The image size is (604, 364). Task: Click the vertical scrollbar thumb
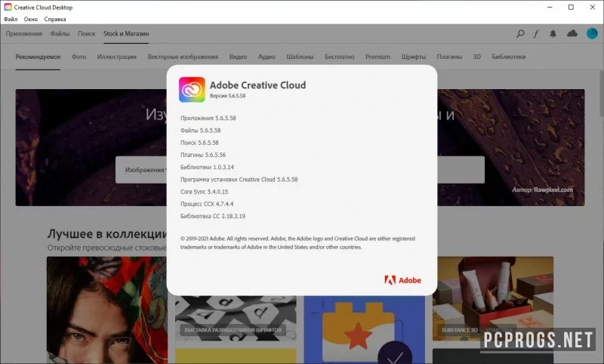[601, 93]
